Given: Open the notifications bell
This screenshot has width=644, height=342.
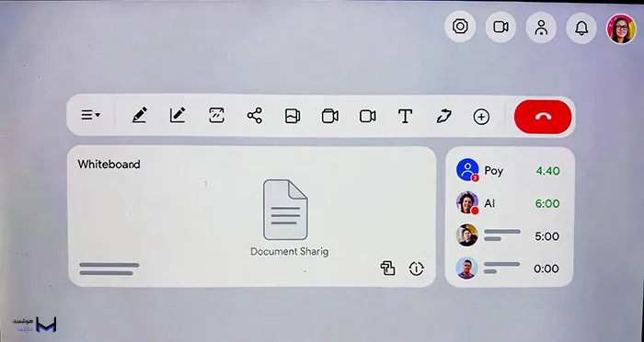Looking at the screenshot, I should click(581, 28).
